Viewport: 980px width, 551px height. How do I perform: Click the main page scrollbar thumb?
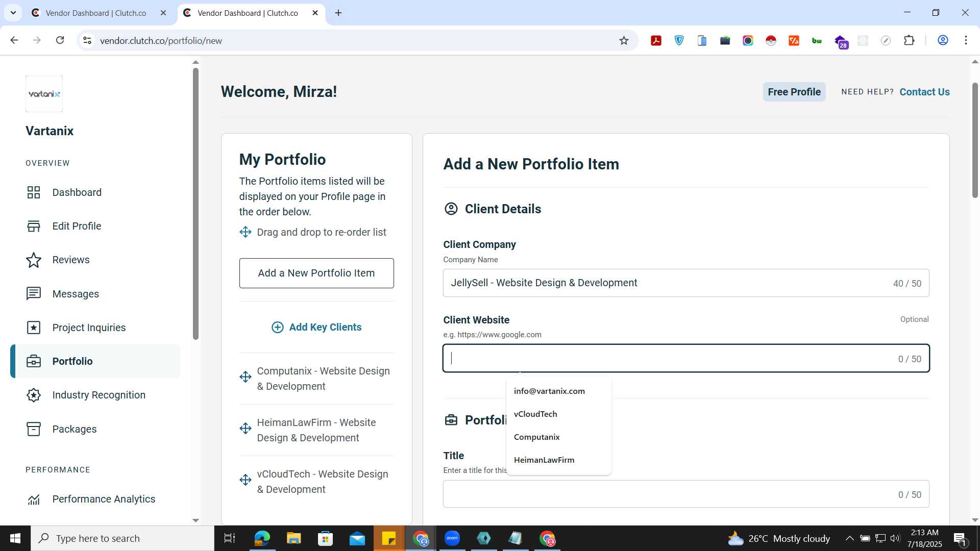click(x=975, y=140)
